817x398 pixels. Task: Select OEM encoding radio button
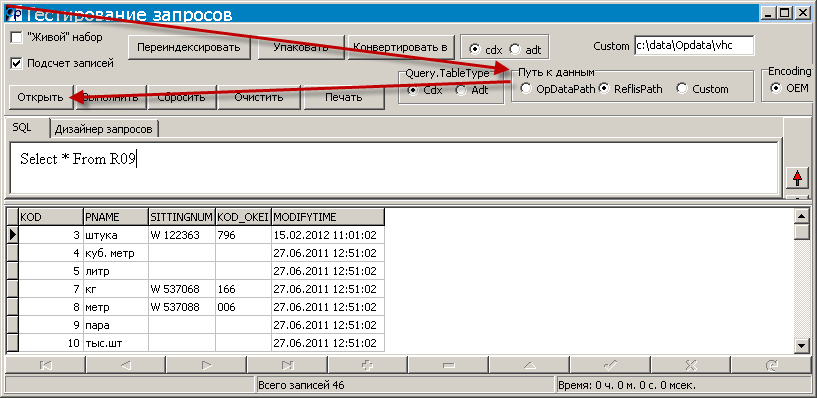[776, 88]
